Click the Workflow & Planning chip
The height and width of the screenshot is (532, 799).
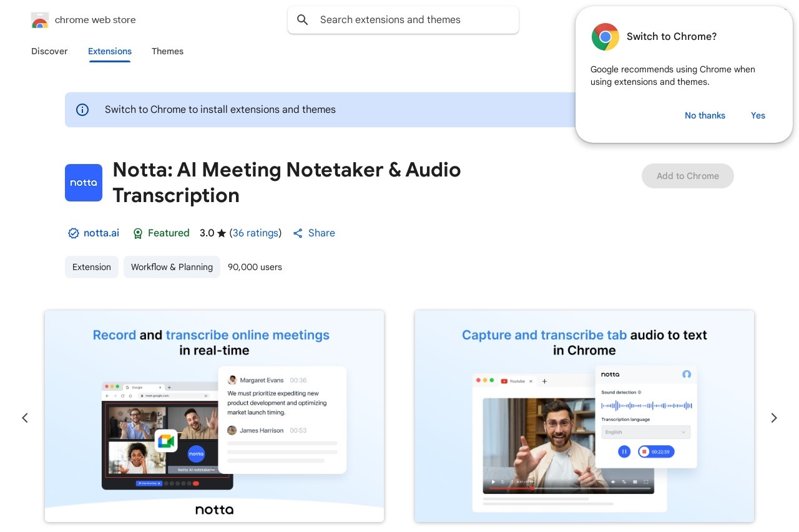click(172, 267)
